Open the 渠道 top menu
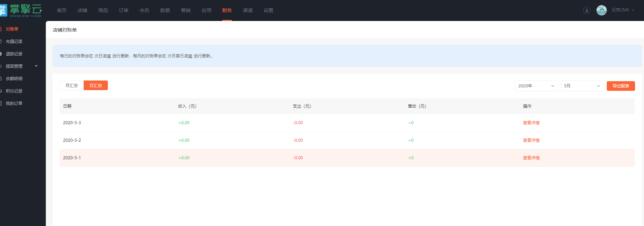Image resolution: width=644 pixels, height=226 pixels. tap(248, 10)
